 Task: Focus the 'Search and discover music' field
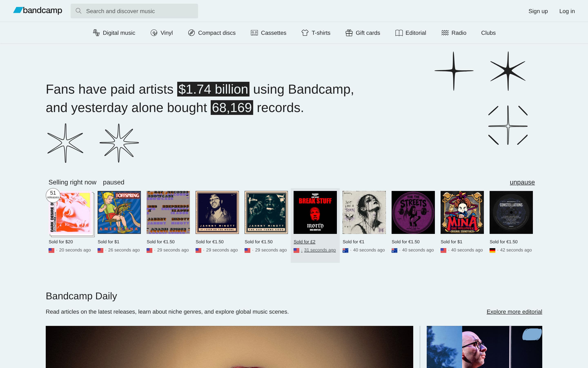pyautogui.click(x=134, y=11)
